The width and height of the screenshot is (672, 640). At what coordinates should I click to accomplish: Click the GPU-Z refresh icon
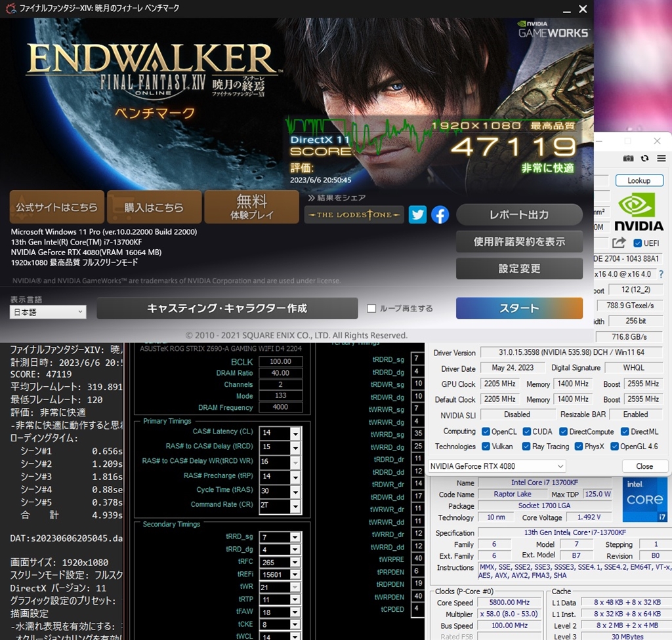[x=644, y=159]
